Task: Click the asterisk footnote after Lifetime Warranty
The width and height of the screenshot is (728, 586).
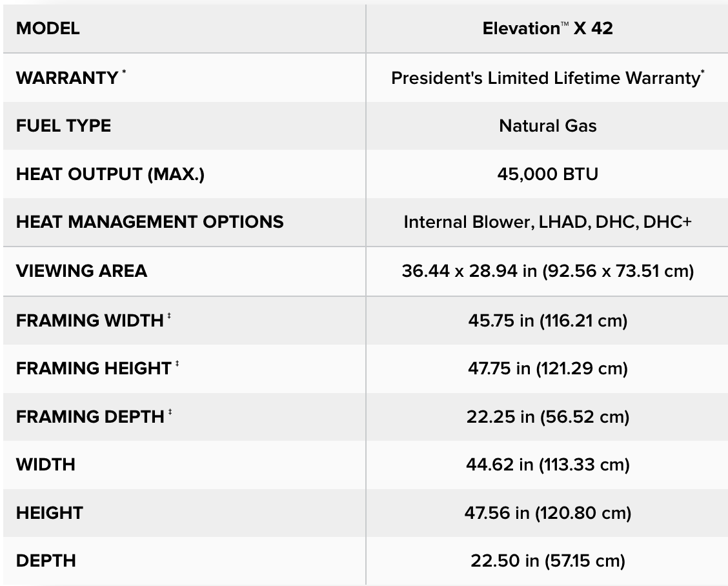Action: coord(702,73)
